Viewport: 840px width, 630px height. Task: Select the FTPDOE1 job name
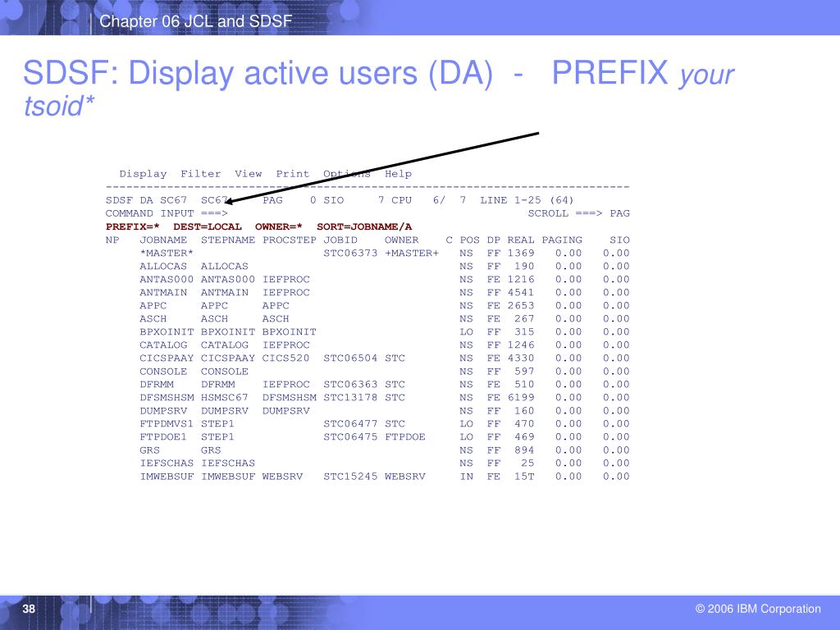(163, 437)
